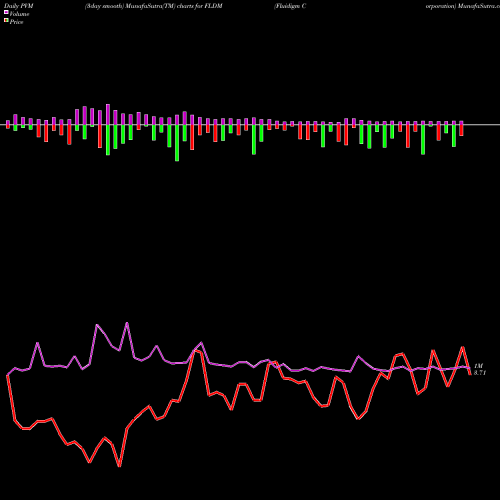Click the tallest green volume bar in the bar chart
This screenshot has height=500, width=500.
(x=177, y=143)
